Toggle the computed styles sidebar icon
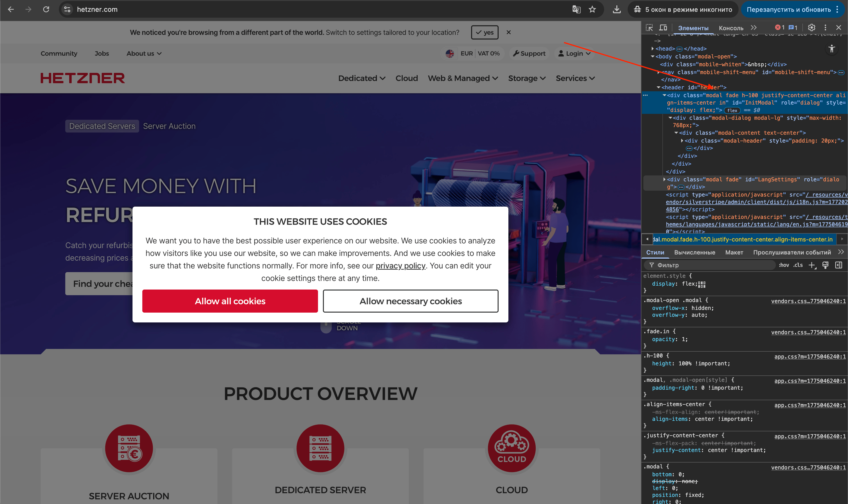The height and width of the screenshot is (504, 848). point(838,265)
